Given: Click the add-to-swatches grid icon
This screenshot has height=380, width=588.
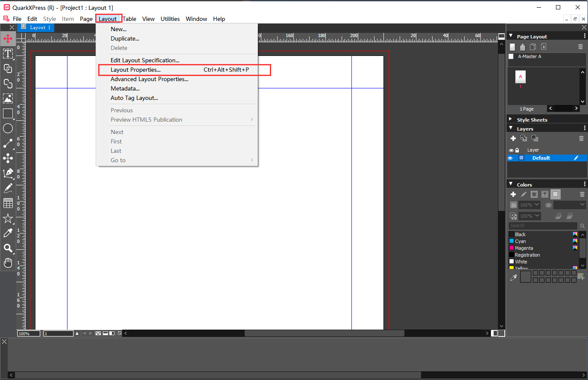Looking at the screenshot, I should click(581, 276).
